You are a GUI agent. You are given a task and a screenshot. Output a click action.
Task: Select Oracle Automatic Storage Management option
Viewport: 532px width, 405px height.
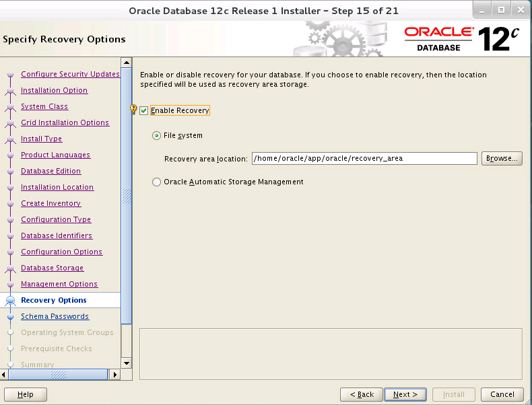156,182
